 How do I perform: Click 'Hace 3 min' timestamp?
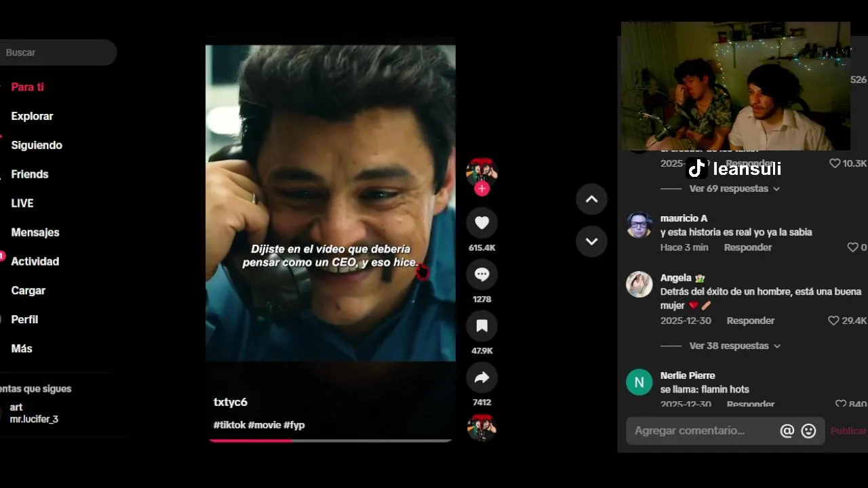(684, 247)
